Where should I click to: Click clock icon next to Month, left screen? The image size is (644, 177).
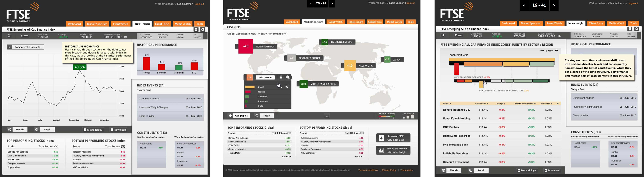click(10, 130)
